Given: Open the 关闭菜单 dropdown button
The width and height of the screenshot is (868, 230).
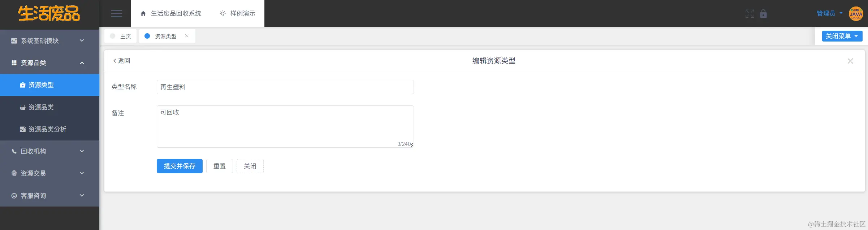Looking at the screenshot, I should click(x=842, y=36).
